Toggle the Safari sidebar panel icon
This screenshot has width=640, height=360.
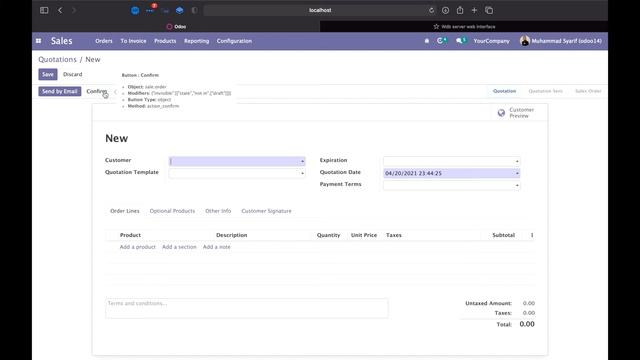[44, 10]
